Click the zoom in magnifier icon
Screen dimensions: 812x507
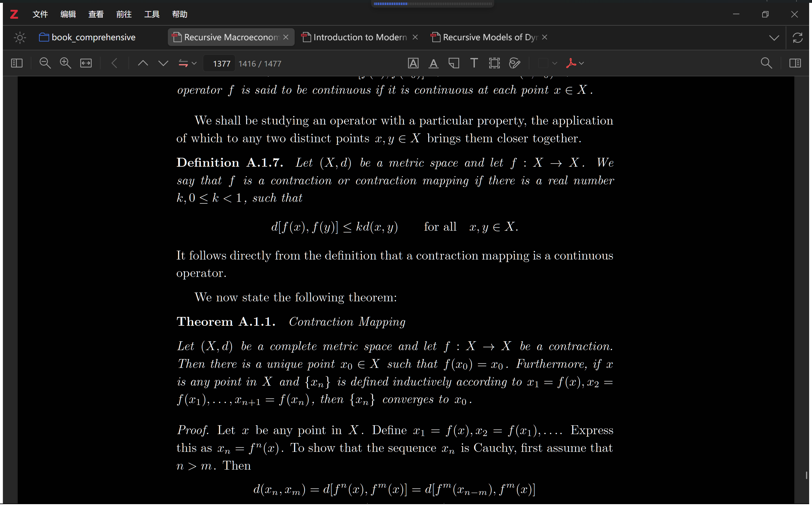pyautogui.click(x=65, y=63)
